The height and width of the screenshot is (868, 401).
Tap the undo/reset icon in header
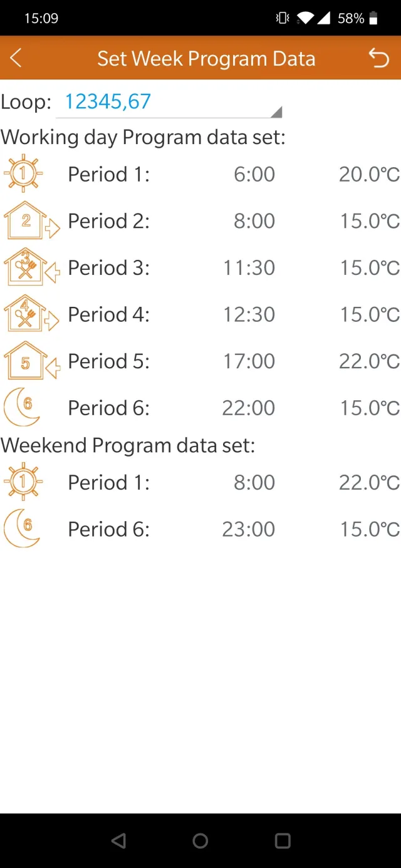pyautogui.click(x=378, y=58)
